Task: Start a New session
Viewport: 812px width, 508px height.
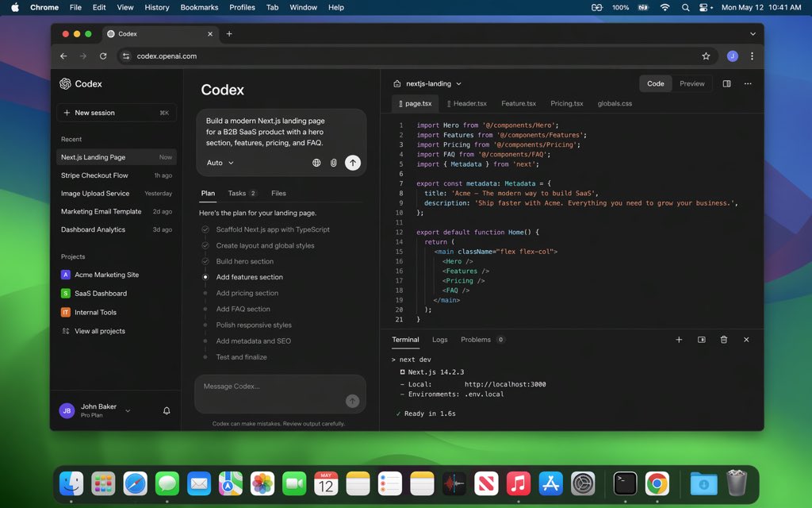Action: (x=117, y=113)
